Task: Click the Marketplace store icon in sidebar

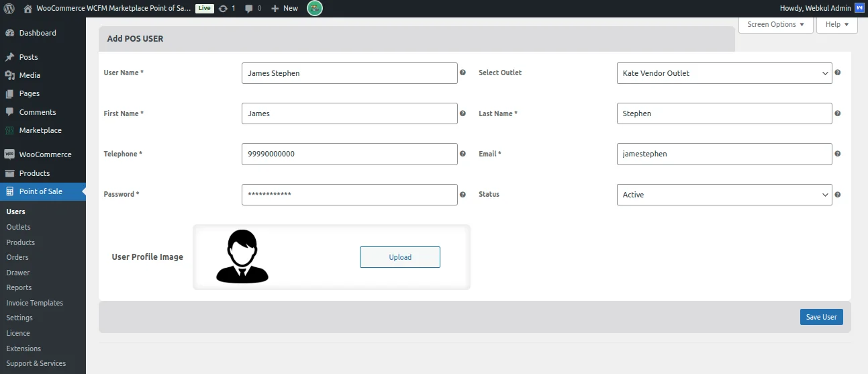Action: 9,130
